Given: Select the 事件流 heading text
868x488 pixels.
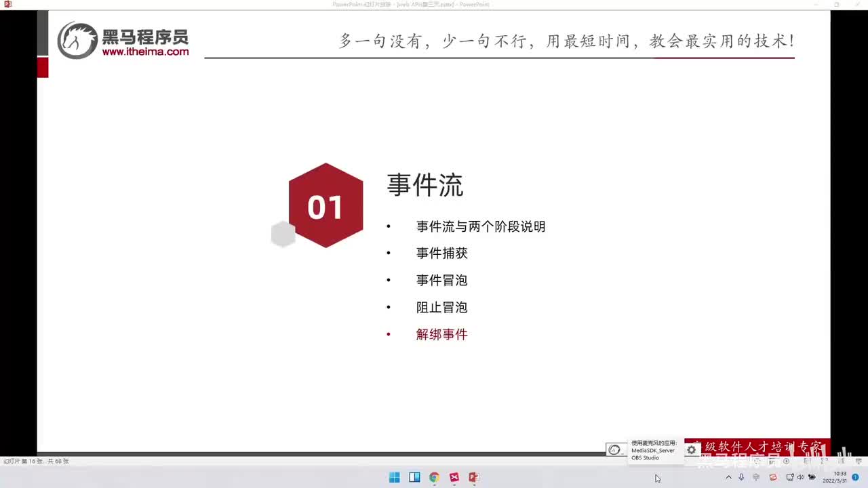Looking at the screenshot, I should pos(425,185).
